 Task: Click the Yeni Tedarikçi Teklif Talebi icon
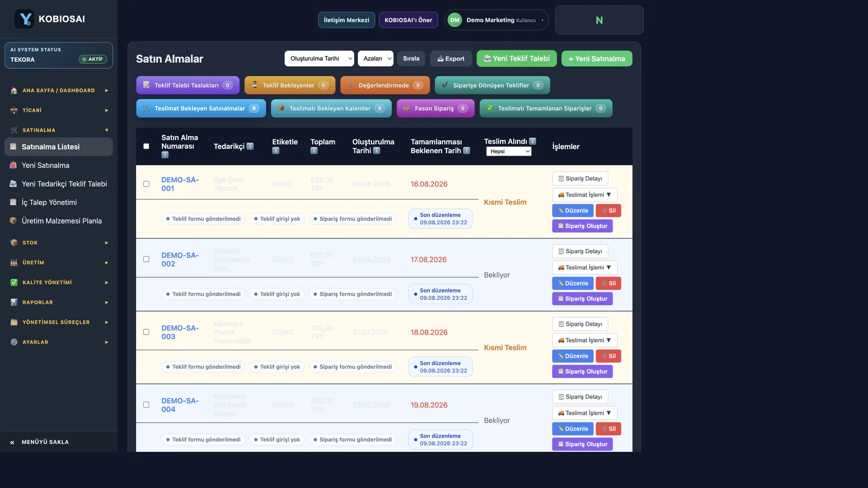(x=13, y=184)
